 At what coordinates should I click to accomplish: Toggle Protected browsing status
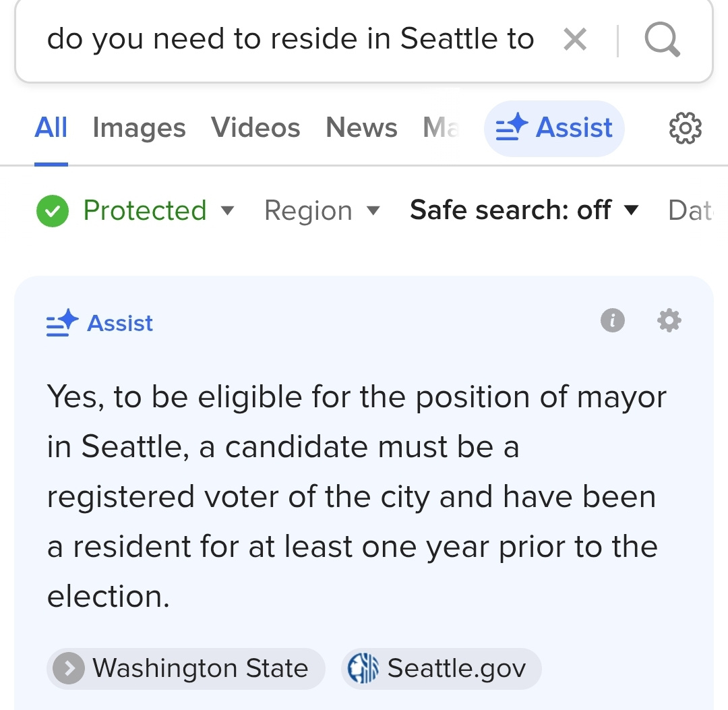coord(52,210)
